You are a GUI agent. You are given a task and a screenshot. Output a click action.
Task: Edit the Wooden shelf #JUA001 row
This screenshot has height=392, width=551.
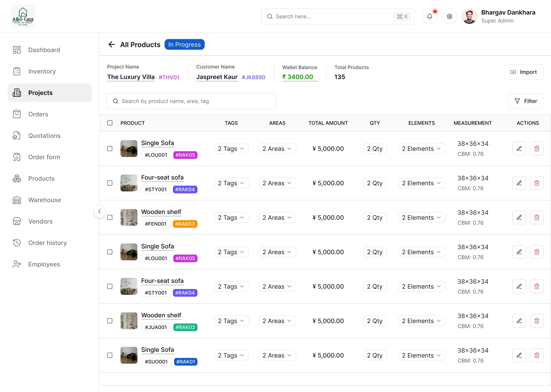tap(519, 321)
